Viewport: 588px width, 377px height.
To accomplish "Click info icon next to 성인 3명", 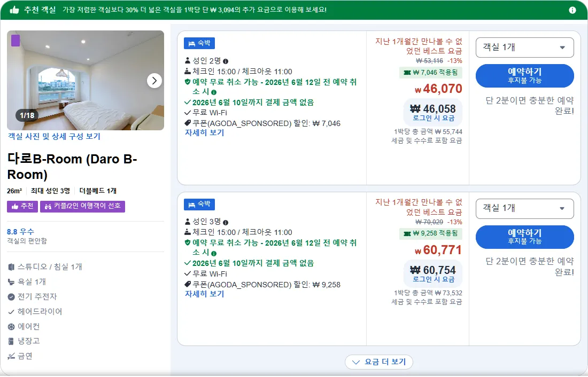I will [x=226, y=222].
